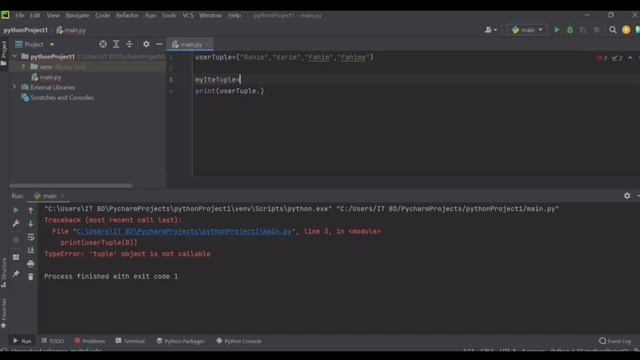Click horizontal scrollbar in Project panel
This screenshot has width=640, height=360.
point(71,185)
